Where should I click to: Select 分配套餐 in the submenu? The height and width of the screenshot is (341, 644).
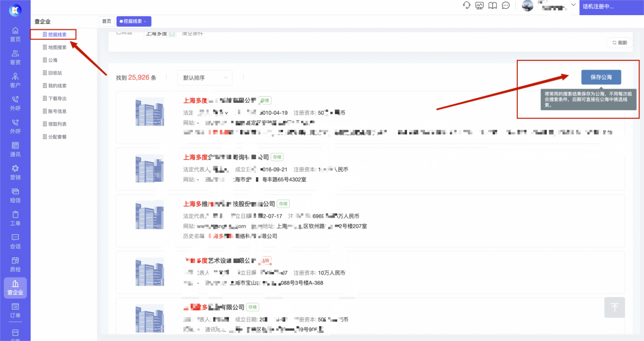[x=54, y=137]
